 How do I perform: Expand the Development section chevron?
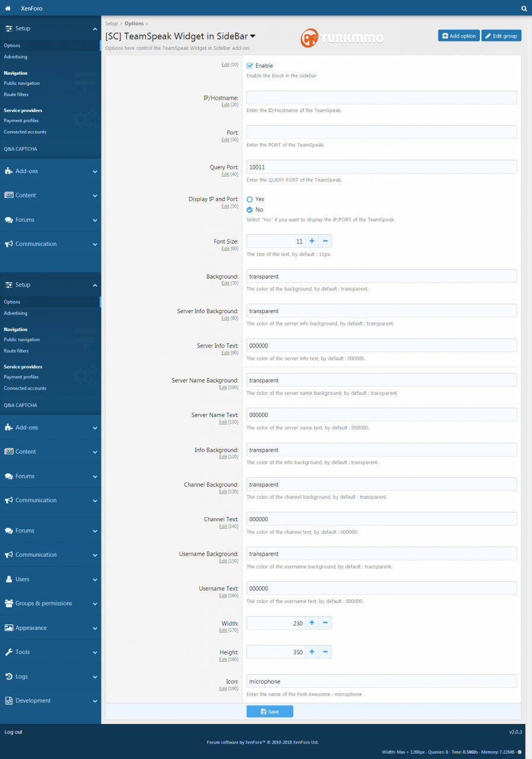95,701
